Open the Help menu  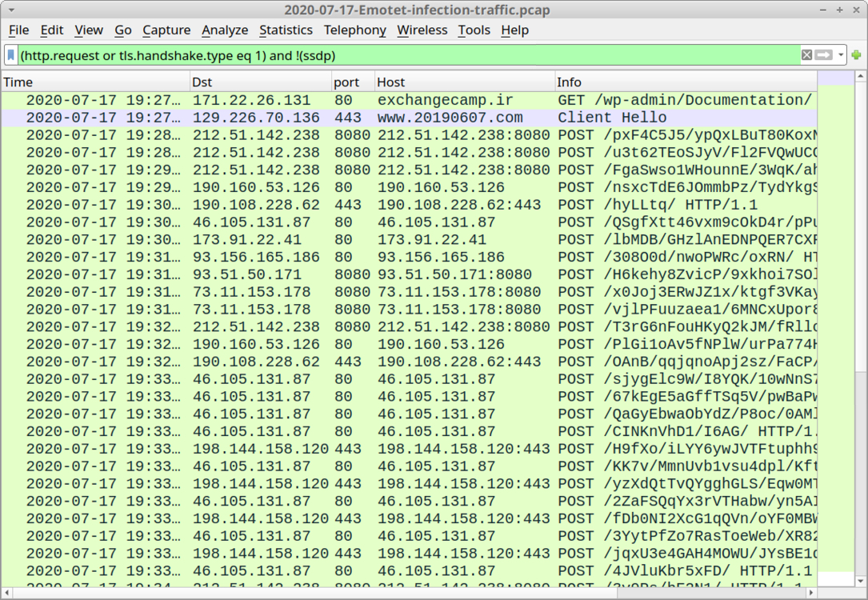point(515,30)
